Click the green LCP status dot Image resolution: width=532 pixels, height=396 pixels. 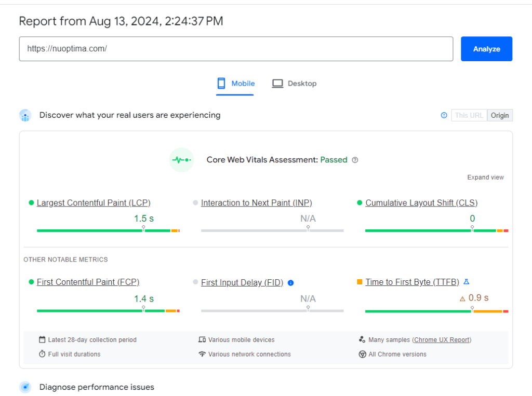pyautogui.click(x=31, y=203)
